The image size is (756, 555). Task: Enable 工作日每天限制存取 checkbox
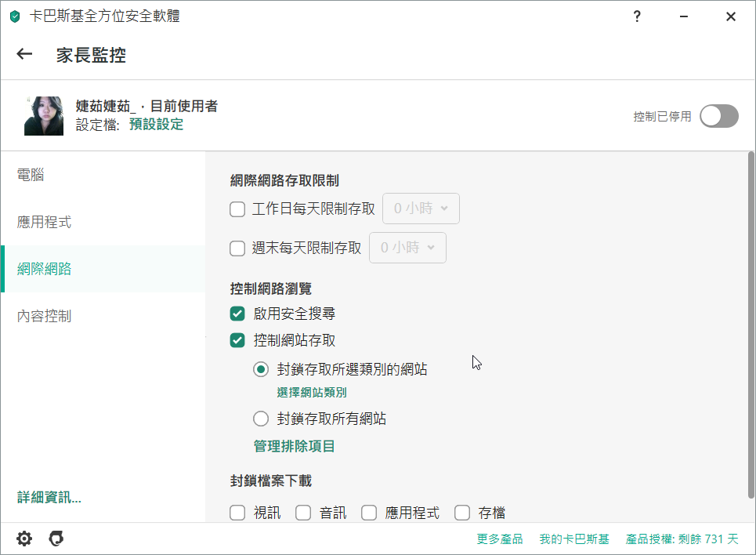click(237, 209)
